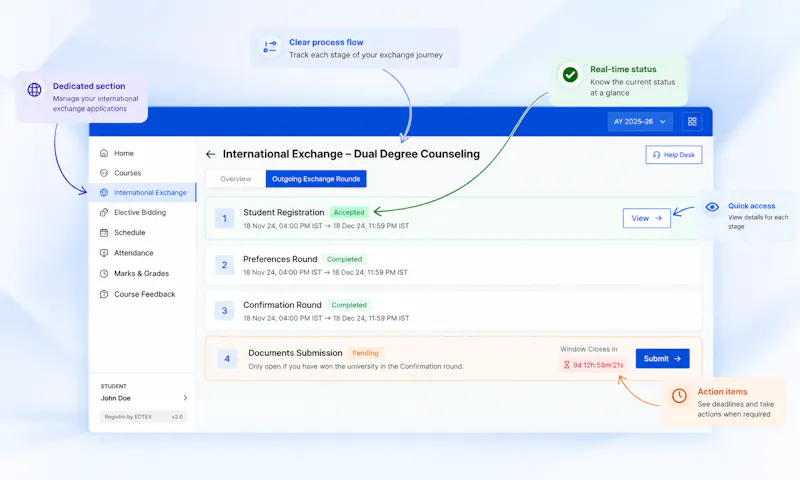Click the Registro by EDTEX version label
Viewport: 800px width, 480px height.
[143, 417]
